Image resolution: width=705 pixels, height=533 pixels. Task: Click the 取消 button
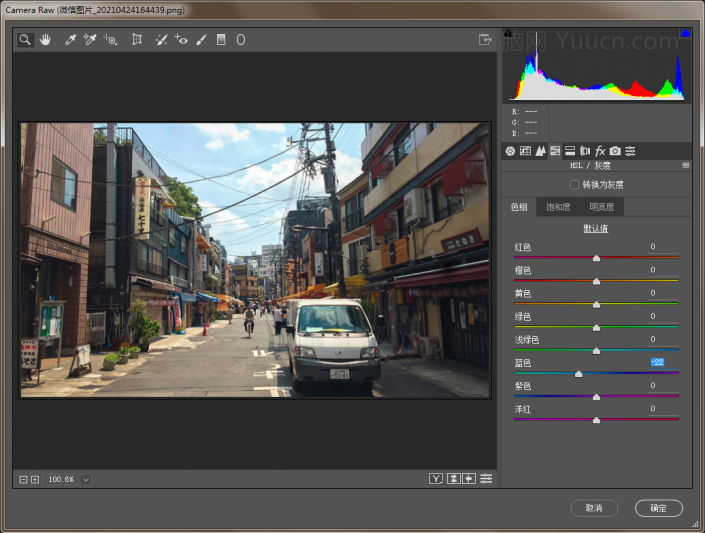pos(594,508)
